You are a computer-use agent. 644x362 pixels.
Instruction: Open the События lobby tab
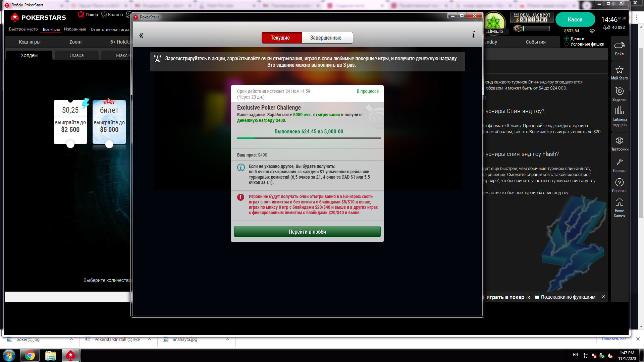(535, 42)
